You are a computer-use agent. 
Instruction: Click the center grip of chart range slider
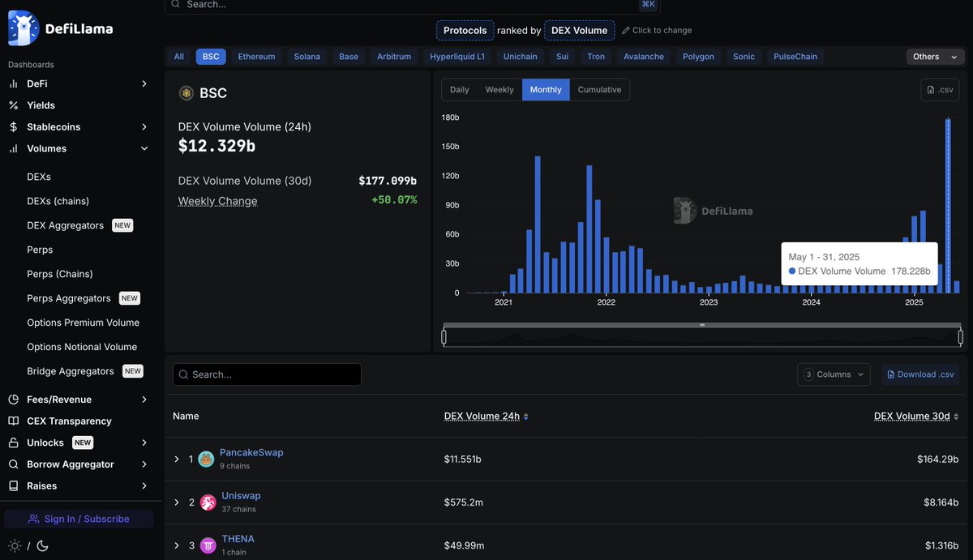coord(702,325)
